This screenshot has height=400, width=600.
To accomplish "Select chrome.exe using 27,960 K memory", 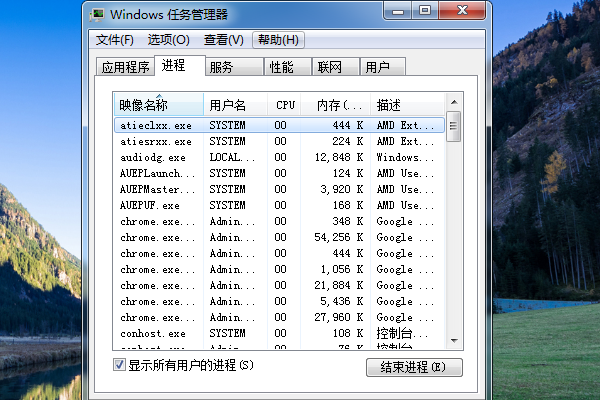I will tap(279, 318).
